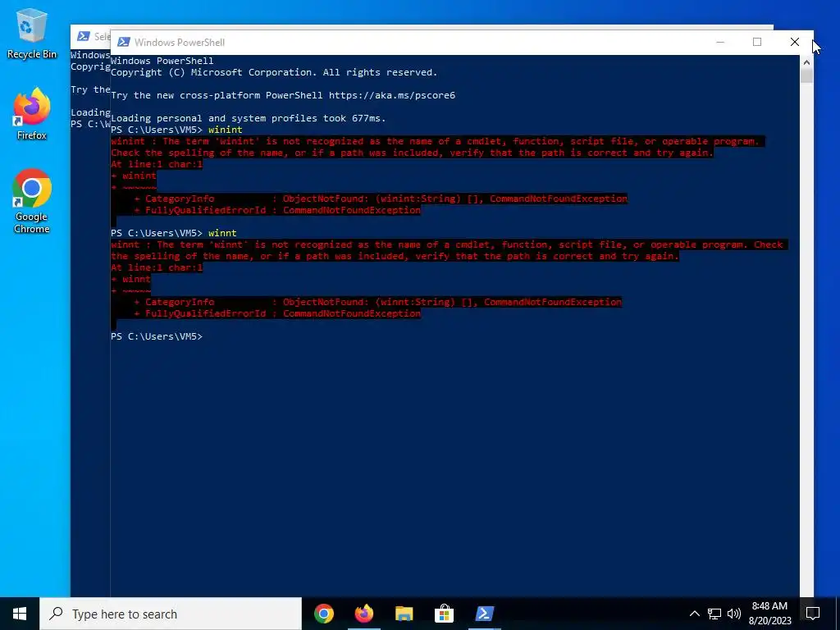Click the 'Loading' text in background PowerShell window

click(x=90, y=112)
